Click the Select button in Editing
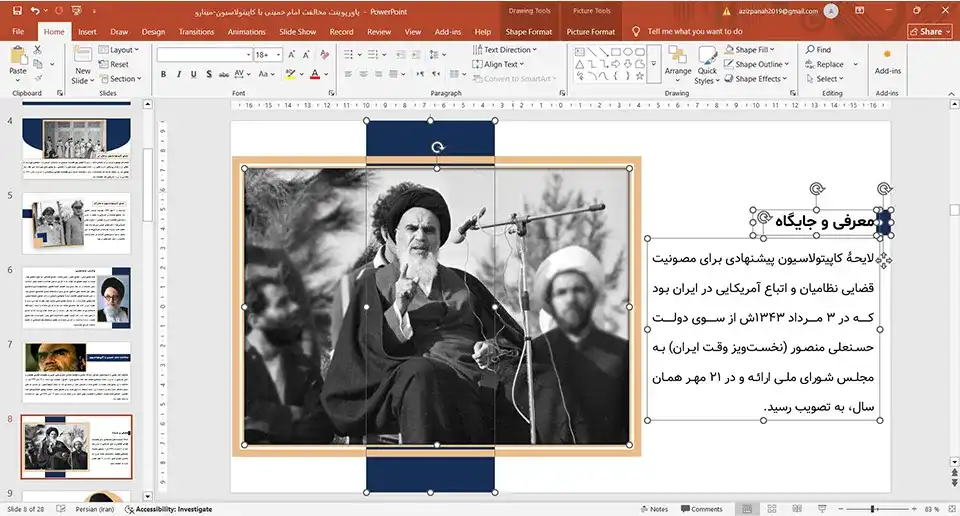The image size is (960, 516). [x=825, y=78]
